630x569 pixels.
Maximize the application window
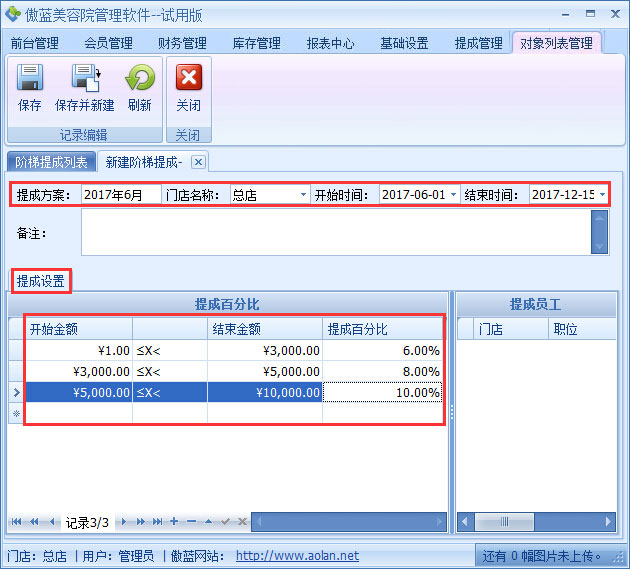click(590, 14)
